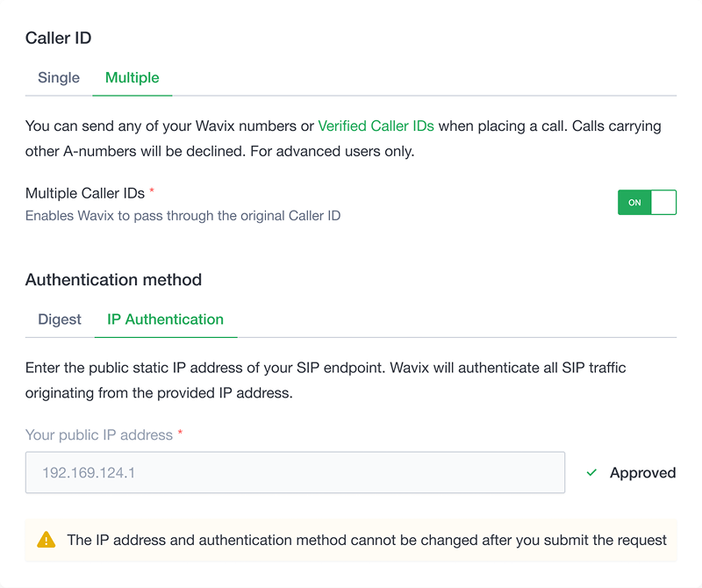This screenshot has height=588, width=702.
Task: Click the 'Your public IP address' label
Action: 99,434
